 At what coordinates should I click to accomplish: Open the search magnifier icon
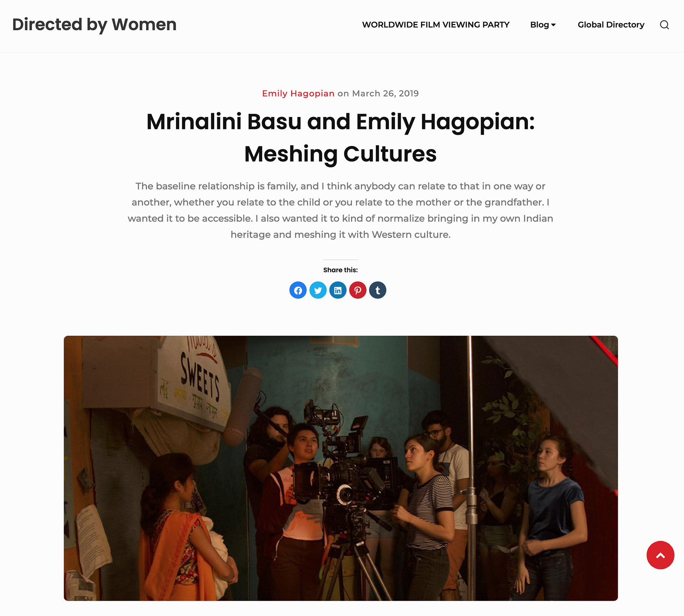pos(664,25)
